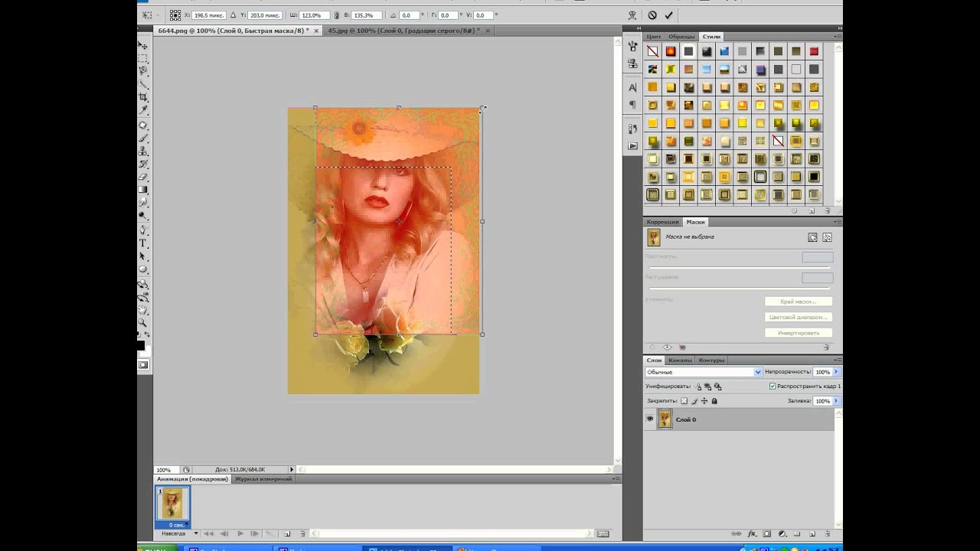Switch to Цвет panel tab
This screenshot has height=551, width=980.
pyautogui.click(x=654, y=36)
